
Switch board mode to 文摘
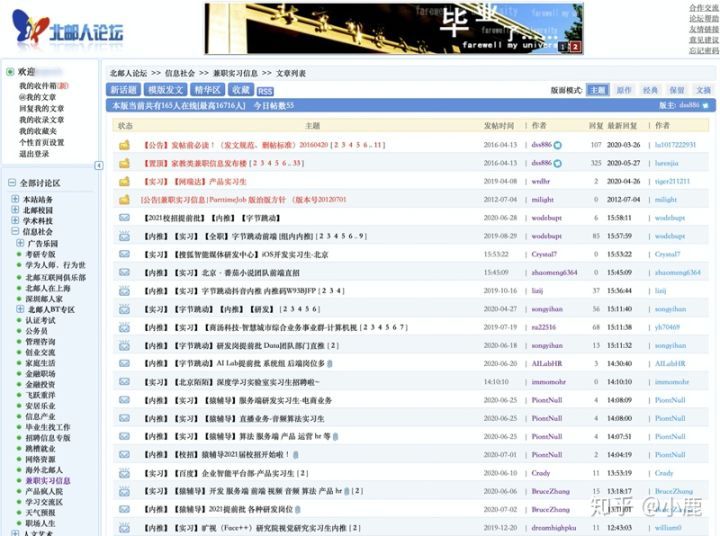(x=703, y=90)
